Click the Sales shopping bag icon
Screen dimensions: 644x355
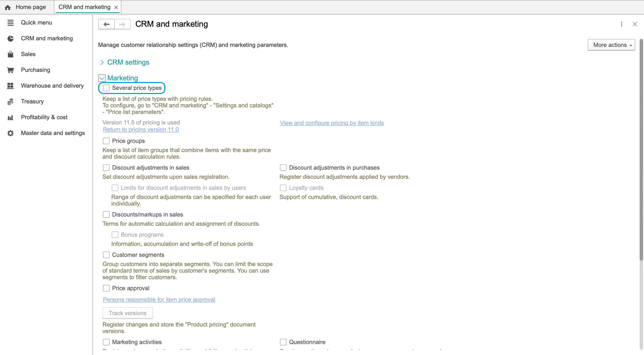[10, 54]
